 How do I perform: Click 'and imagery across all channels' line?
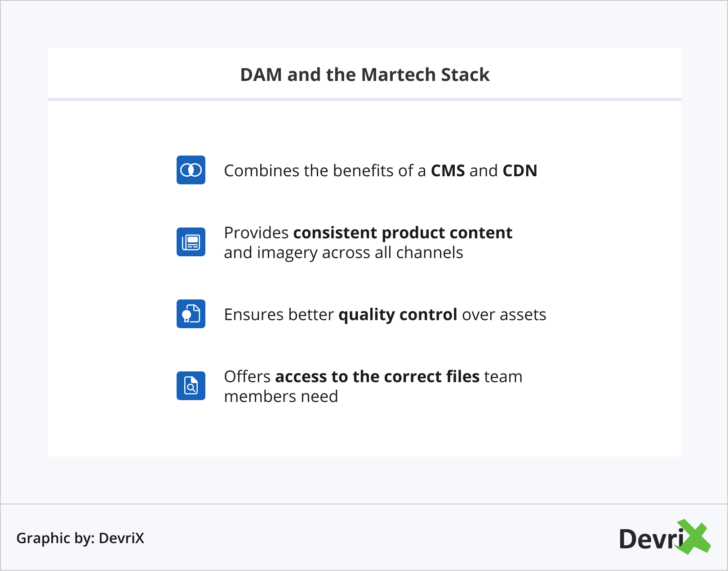tap(343, 253)
